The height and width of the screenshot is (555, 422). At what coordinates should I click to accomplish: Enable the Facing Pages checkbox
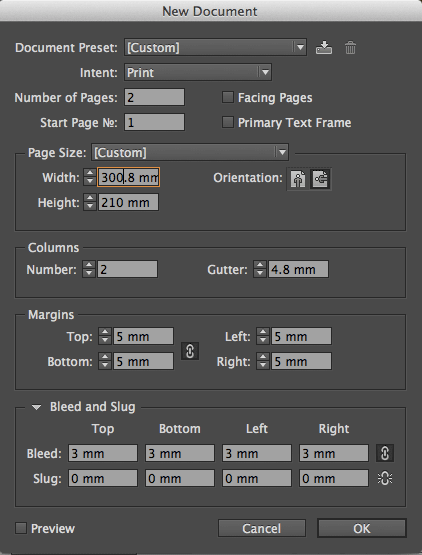(x=228, y=97)
